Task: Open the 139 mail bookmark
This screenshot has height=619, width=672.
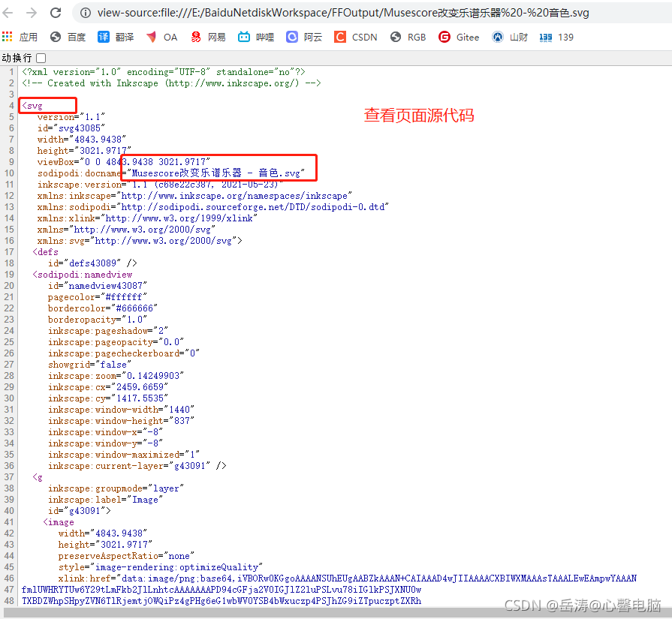Action: 556,38
